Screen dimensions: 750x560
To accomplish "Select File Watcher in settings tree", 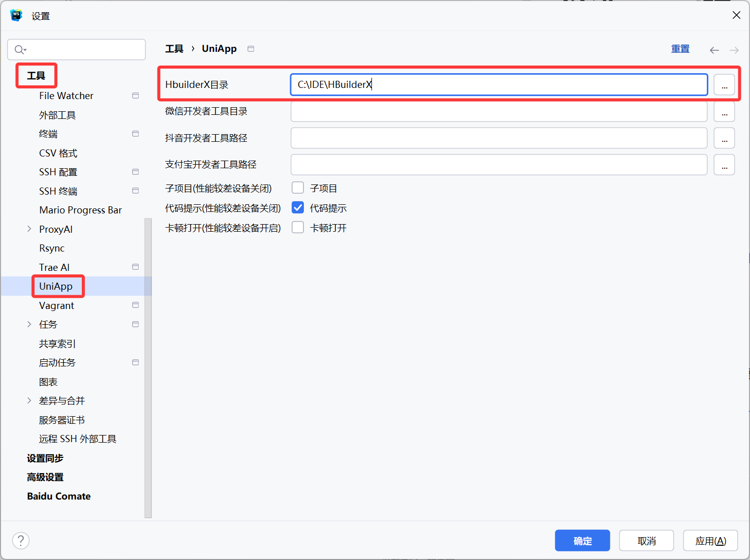I will point(66,96).
